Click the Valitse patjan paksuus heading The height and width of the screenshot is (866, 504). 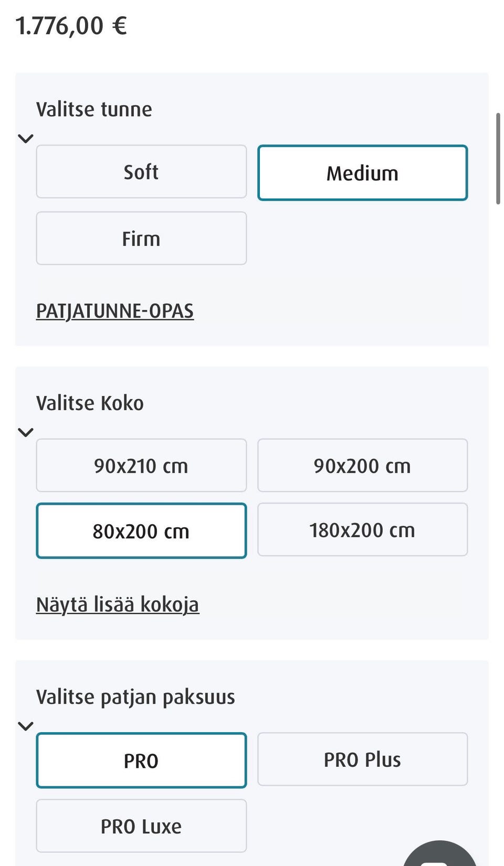coord(135,697)
